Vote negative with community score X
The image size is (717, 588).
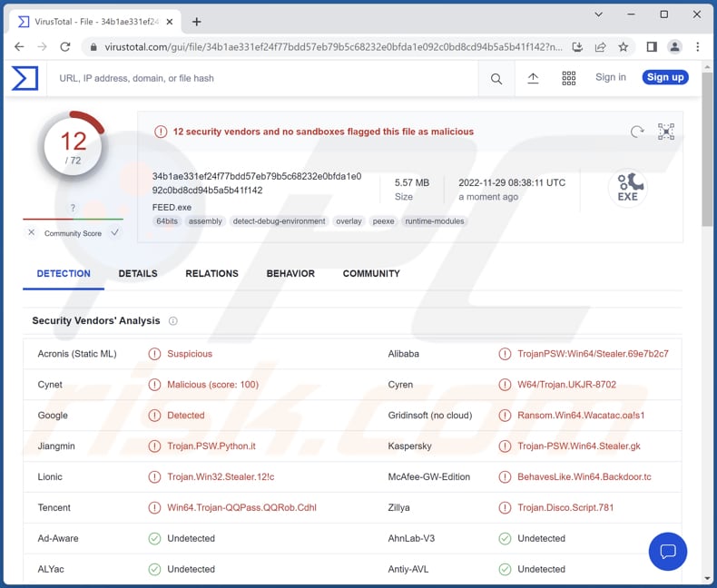point(32,233)
